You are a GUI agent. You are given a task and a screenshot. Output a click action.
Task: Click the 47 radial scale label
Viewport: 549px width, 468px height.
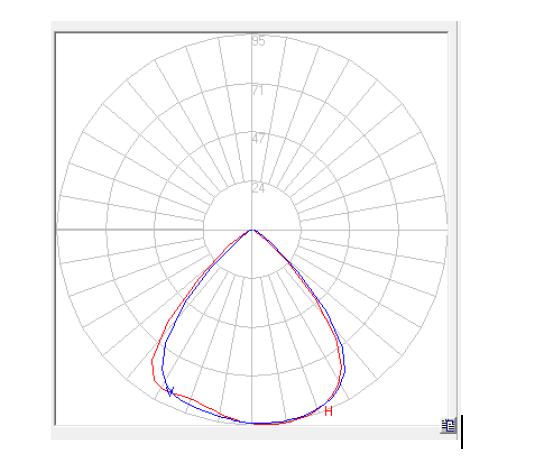(258, 139)
